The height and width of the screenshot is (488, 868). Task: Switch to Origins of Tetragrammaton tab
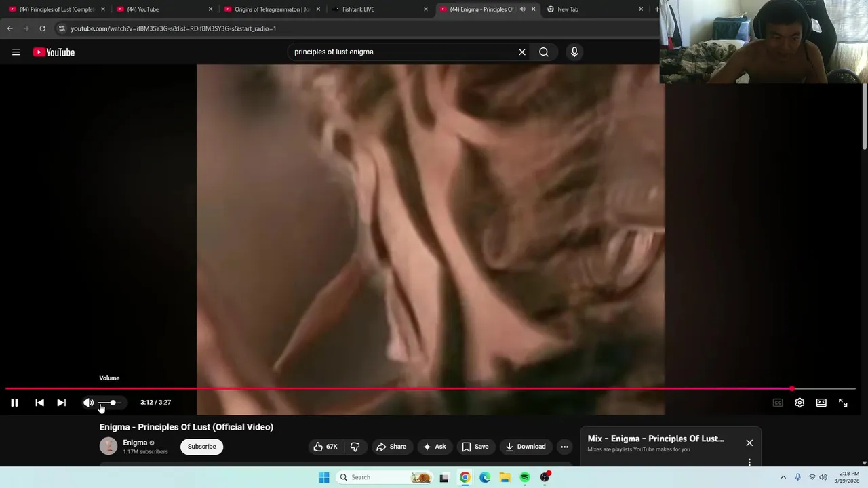(x=271, y=9)
